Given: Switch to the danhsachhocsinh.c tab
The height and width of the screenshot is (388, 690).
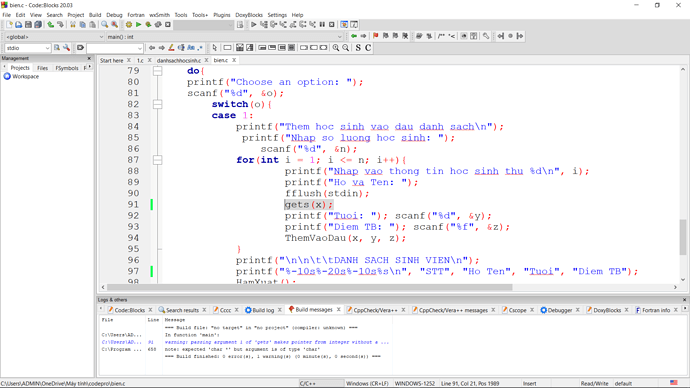Looking at the screenshot, I should pos(179,60).
